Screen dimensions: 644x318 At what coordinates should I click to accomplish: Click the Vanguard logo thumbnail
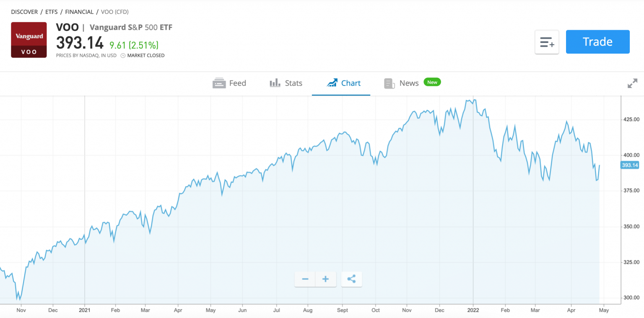click(x=29, y=40)
